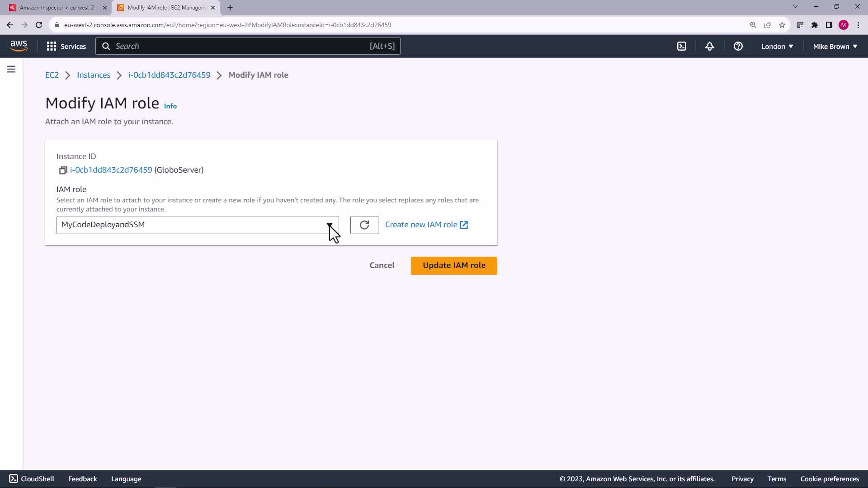Go to the Instances breadcrumb
This screenshot has width=868, height=488.
(x=94, y=75)
